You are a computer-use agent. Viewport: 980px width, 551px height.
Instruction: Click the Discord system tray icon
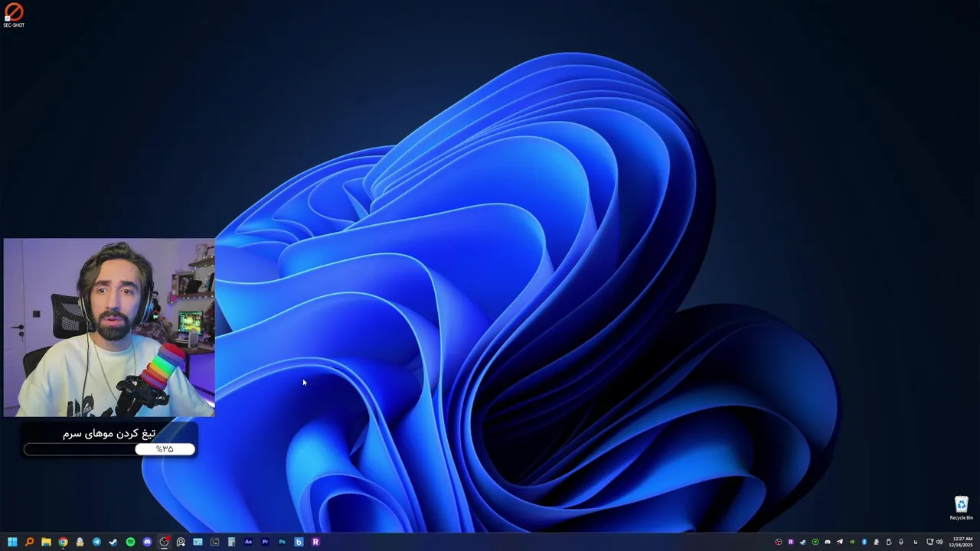(x=828, y=542)
